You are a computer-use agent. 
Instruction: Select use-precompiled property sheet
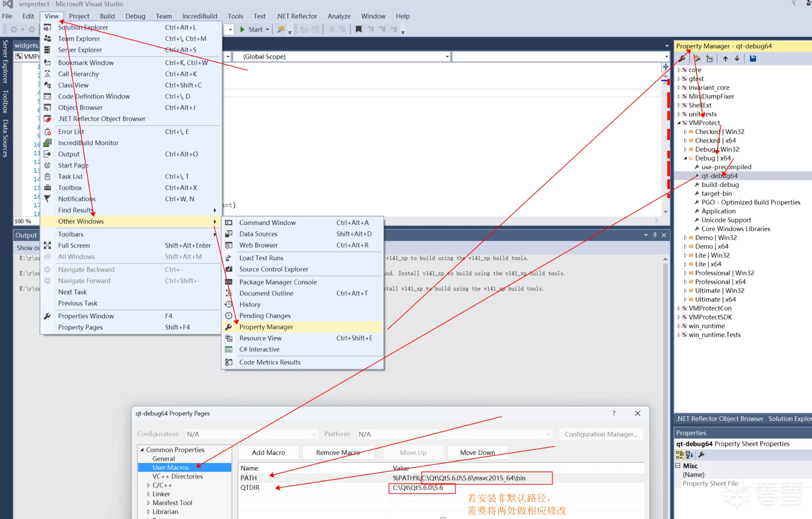point(727,167)
